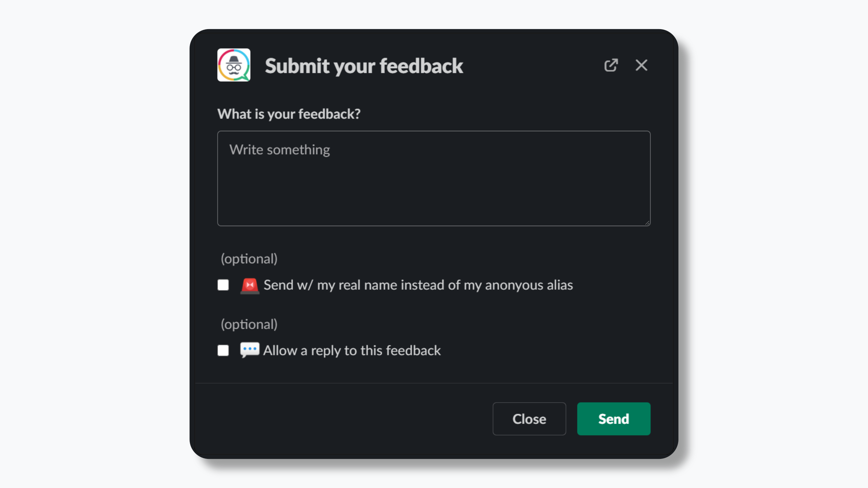This screenshot has width=868, height=488.
Task: Click the '(optional)' label above reply option
Action: point(249,324)
